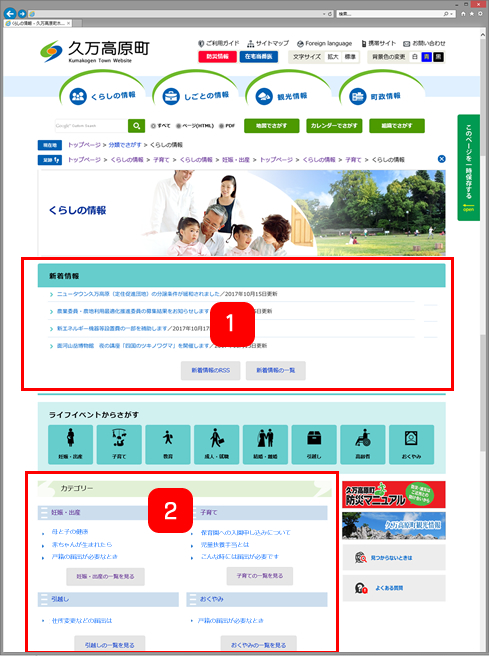Open the browser Home icon

[x=463, y=14]
